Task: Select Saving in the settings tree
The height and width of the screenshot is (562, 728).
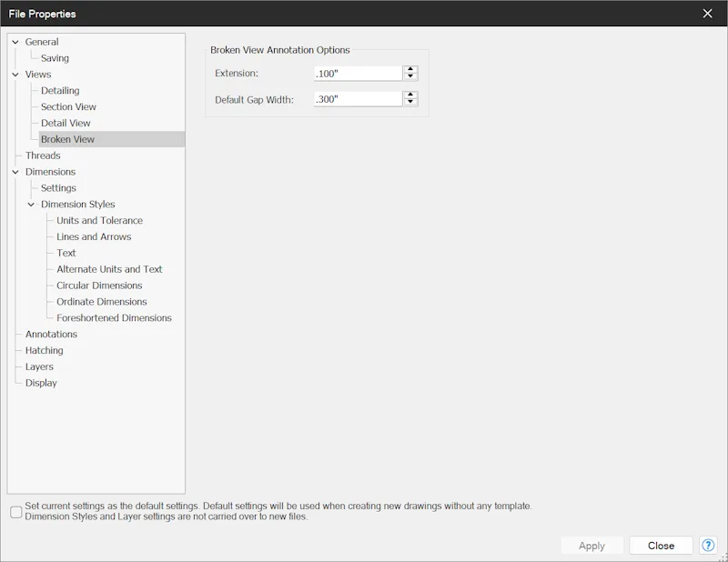Action: pyautogui.click(x=55, y=58)
